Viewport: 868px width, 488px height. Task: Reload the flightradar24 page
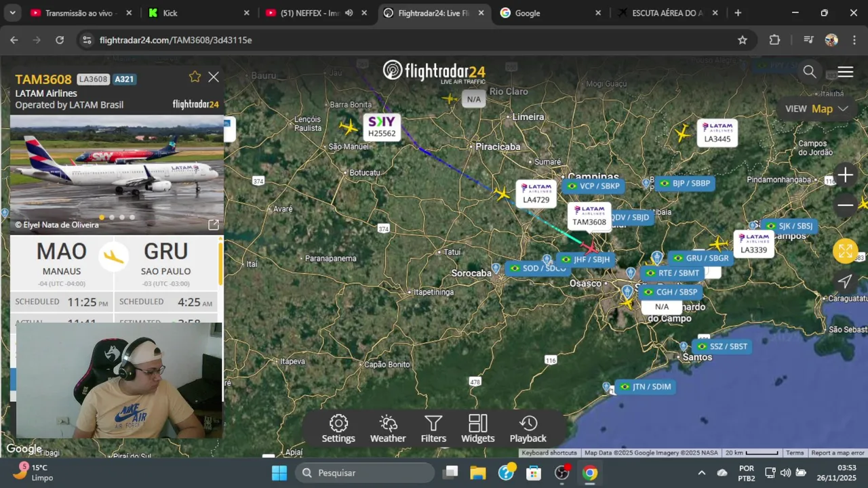click(x=60, y=40)
